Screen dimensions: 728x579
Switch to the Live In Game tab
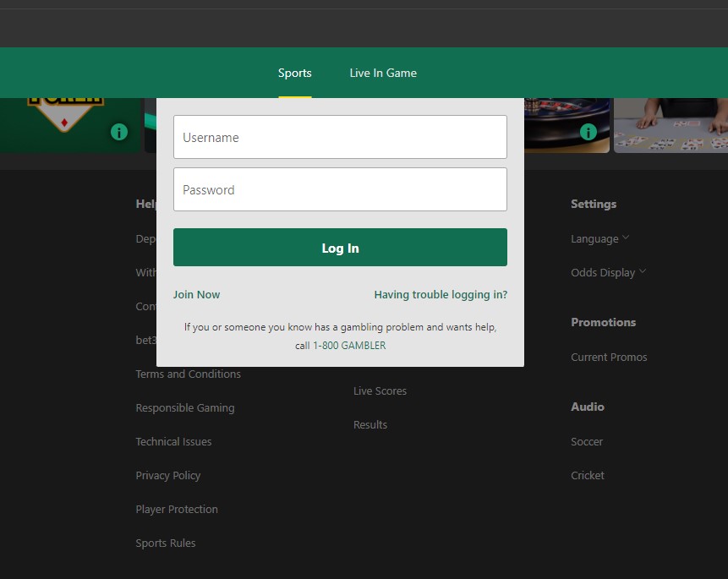pos(383,73)
